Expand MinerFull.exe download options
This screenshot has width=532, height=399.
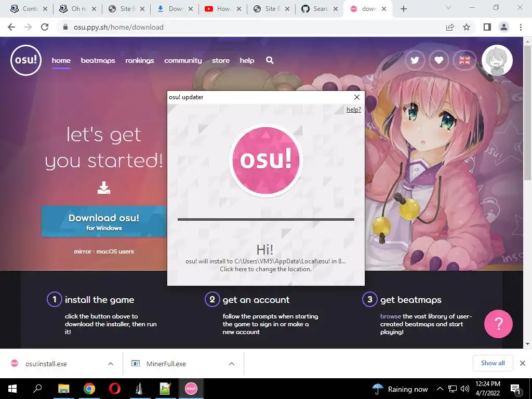(x=232, y=364)
